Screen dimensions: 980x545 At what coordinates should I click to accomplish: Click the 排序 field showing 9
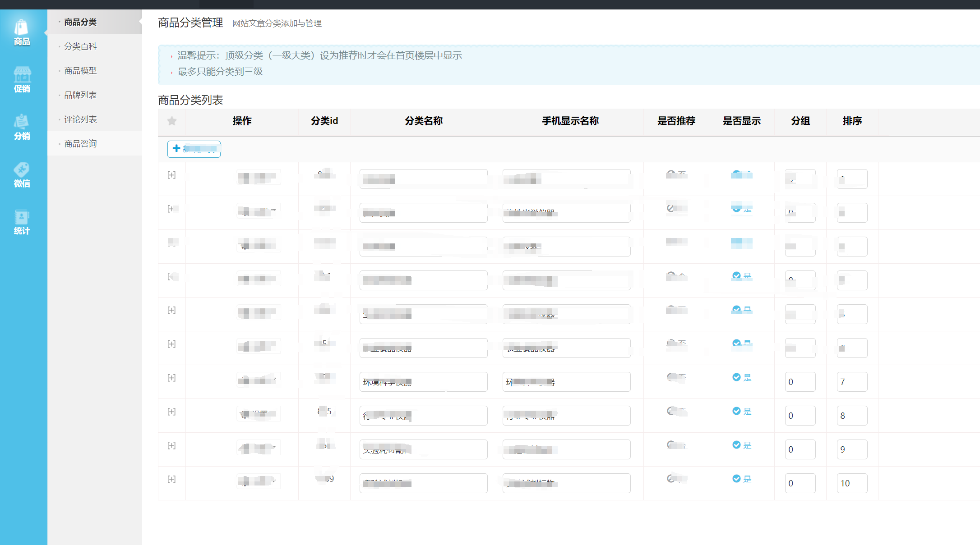point(852,449)
